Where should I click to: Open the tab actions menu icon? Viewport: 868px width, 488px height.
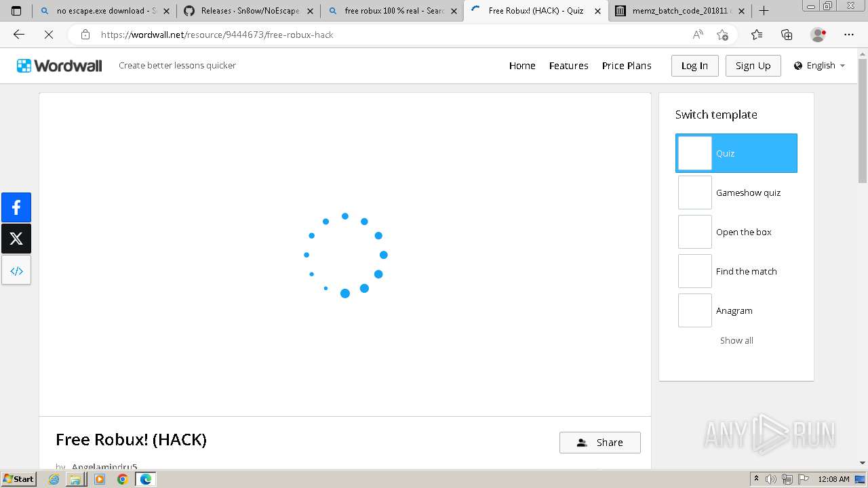[x=16, y=11]
